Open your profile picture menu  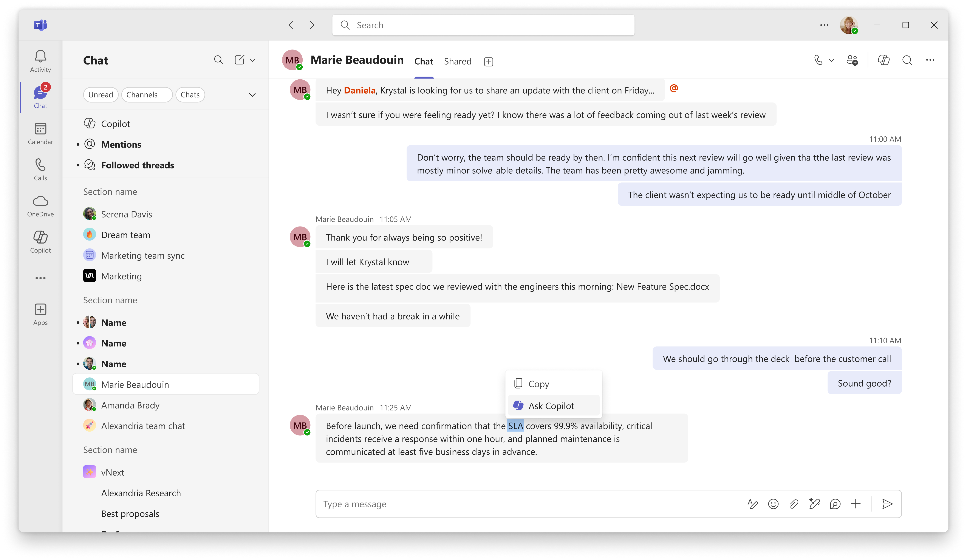coord(849,25)
